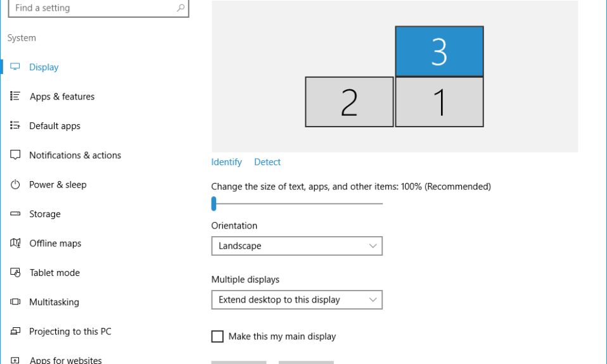Viewport: 607px width, 364px height.
Task: Select display 2 in the monitor layout
Action: 349,102
